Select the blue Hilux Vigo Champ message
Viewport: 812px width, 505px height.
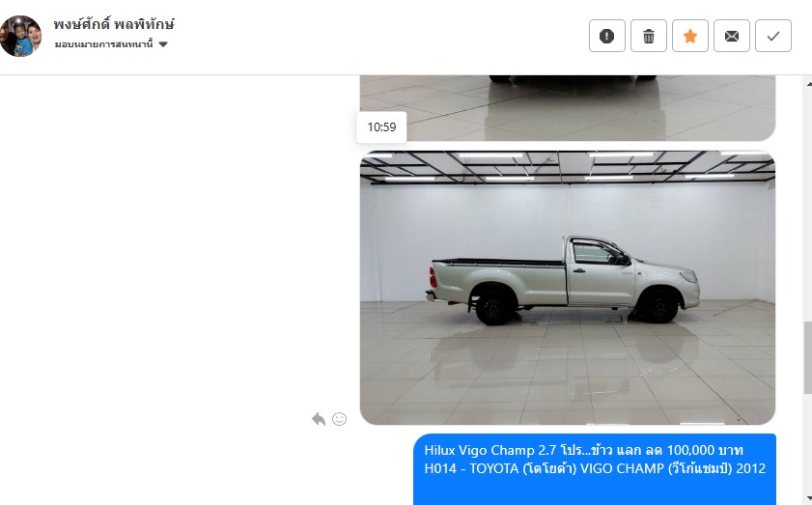tap(595, 469)
